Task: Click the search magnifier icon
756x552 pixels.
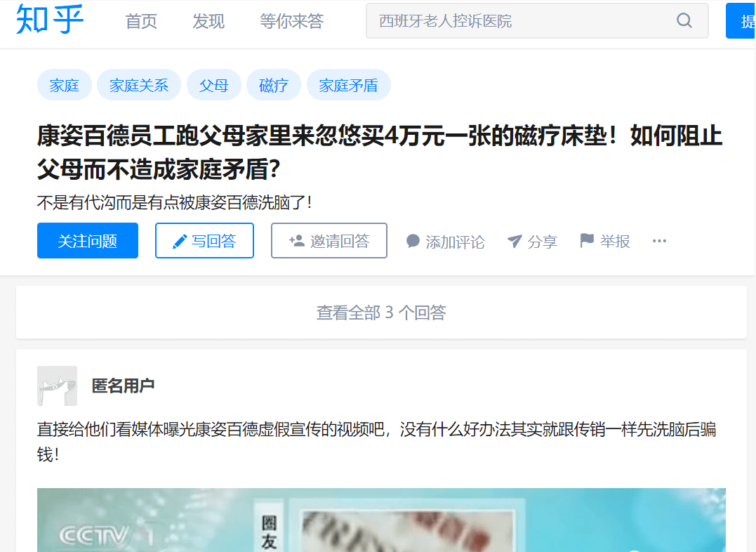Action: (684, 20)
